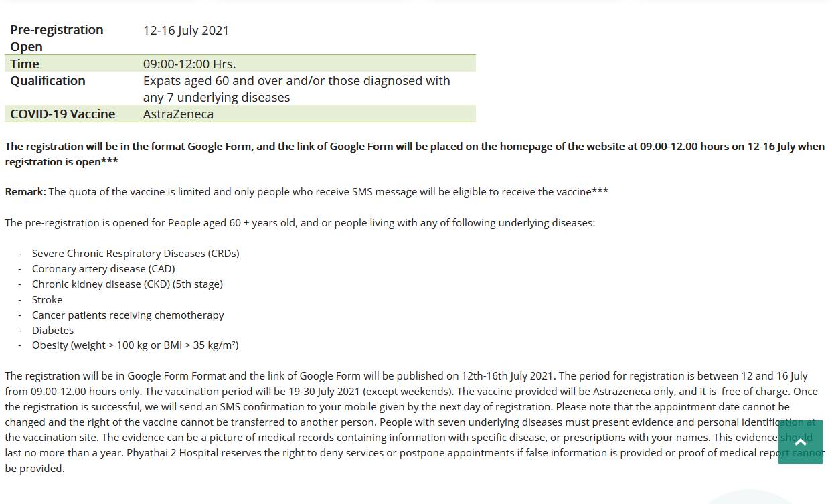832x504 pixels.
Task: Click the "Severe Chronic Respiratory Diseases (CRDs)" list item
Action: click(x=135, y=254)
